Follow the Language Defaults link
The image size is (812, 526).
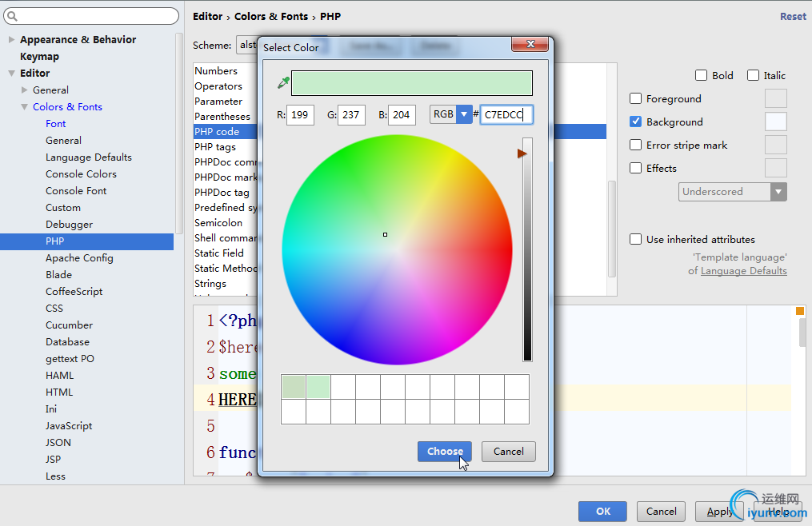744,271
